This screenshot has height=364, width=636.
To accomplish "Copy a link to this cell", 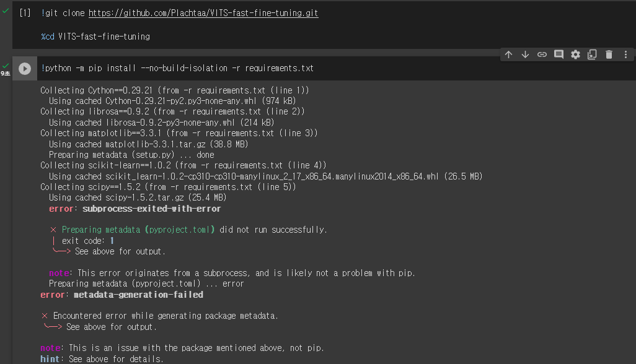I will 542,54.
